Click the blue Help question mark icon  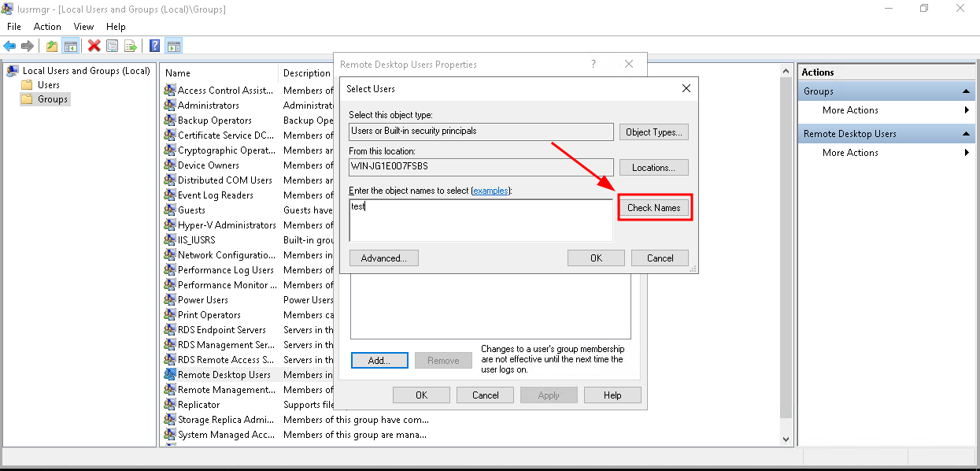tap(155, 46)
